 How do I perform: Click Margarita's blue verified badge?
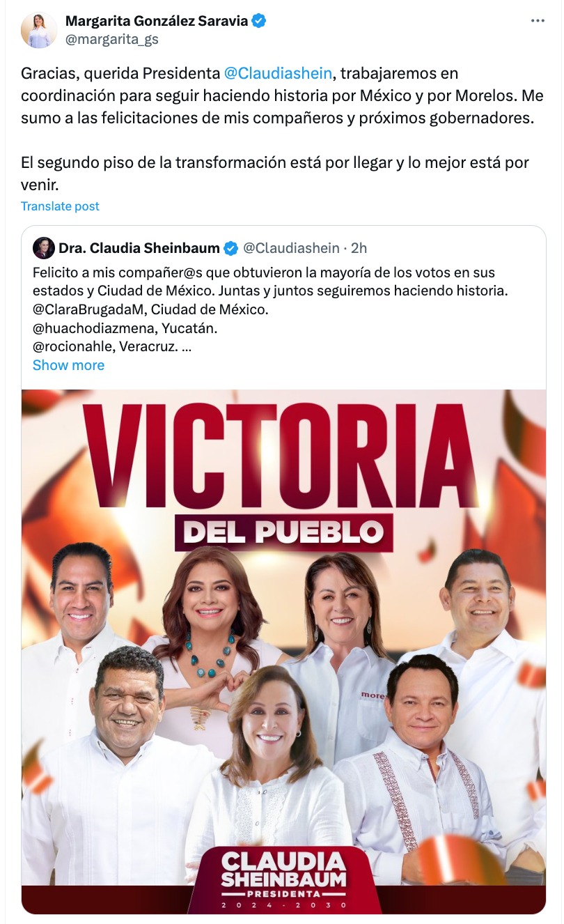tap(259, 21)
